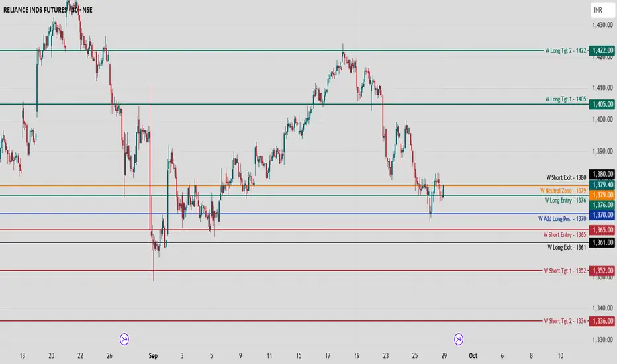Click the 'W Short Tgt 2 - 1336' label

[565, 321]
